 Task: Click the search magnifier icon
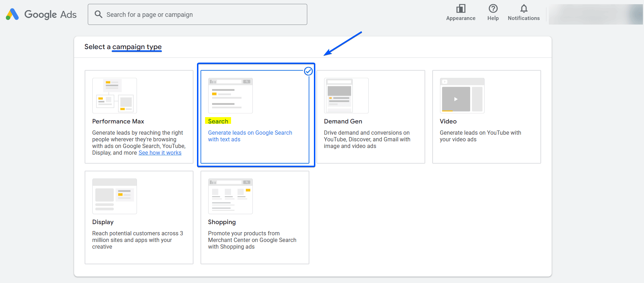tap(99, 14)
